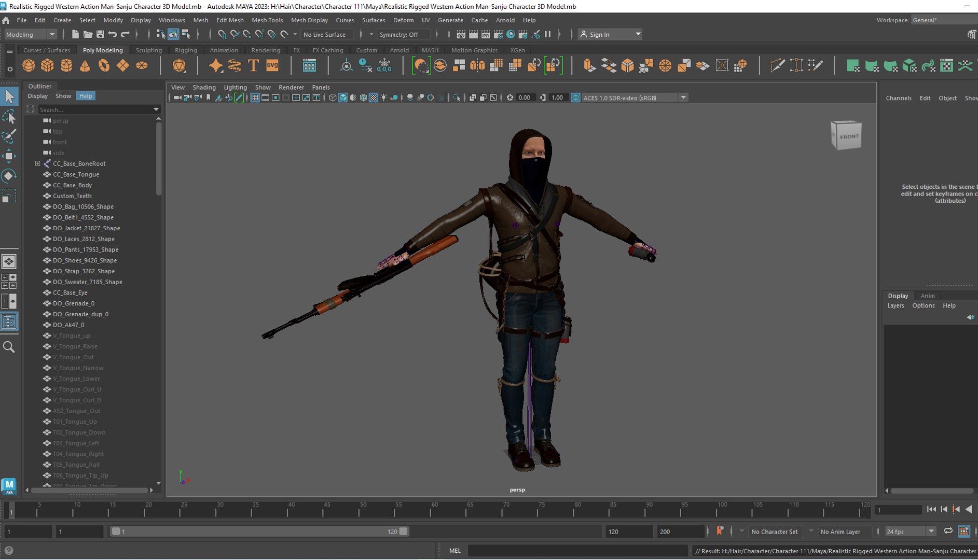Viewport: 978px width, 560px height.
Task: Activate the Lasso Select tool
Action: click(x=9, y=117)
